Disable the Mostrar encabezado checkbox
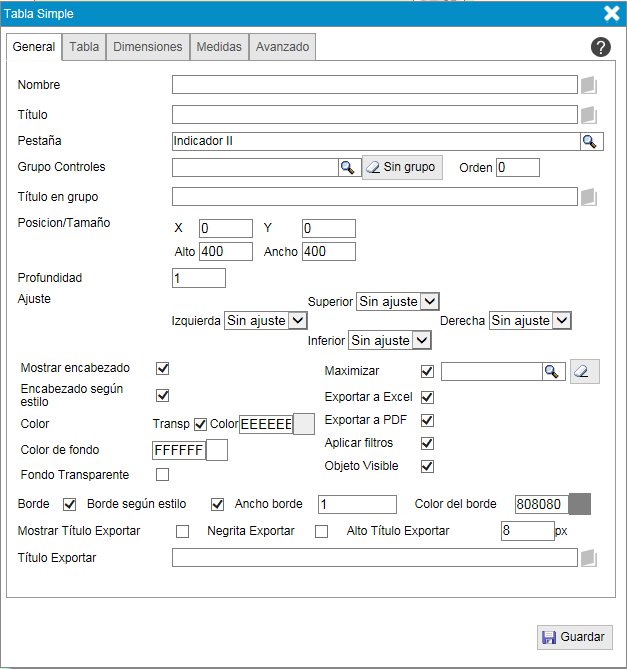Viewport: 627px width, 669px height. point(163,370)
